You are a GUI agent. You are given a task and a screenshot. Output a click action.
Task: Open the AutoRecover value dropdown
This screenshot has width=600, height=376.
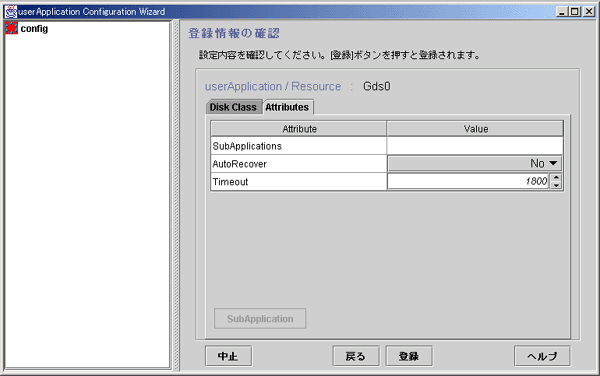pos(474,164)
